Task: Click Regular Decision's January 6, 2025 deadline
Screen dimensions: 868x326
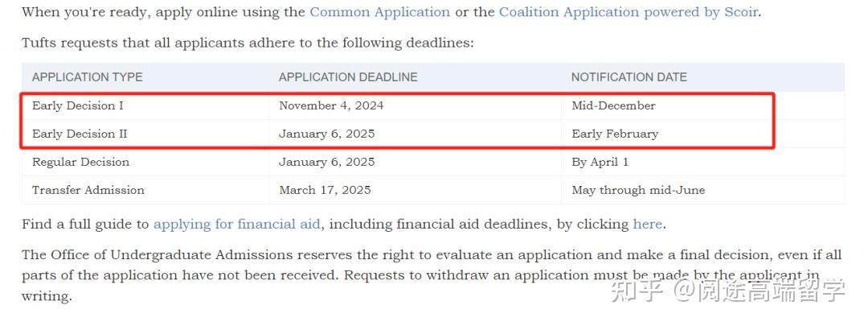Action: coord(326,162)
